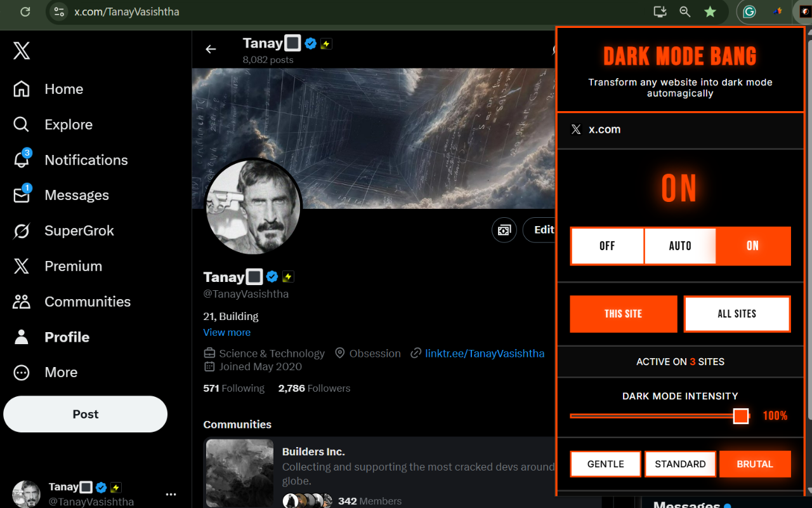This screenshot has width=812, height=508.
Task: Choose the GENTLE intensity preset
Action: coord(606,464)
